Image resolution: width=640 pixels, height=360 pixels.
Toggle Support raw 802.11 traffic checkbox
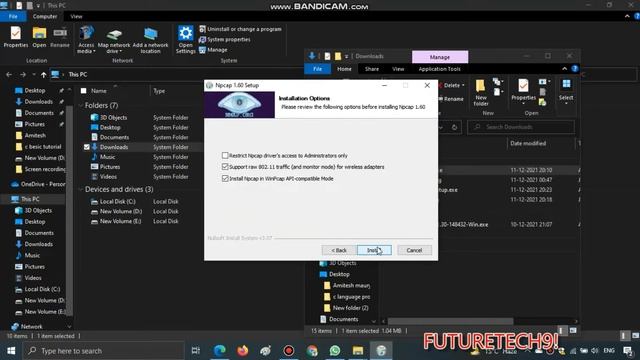[x=225, y=167]
